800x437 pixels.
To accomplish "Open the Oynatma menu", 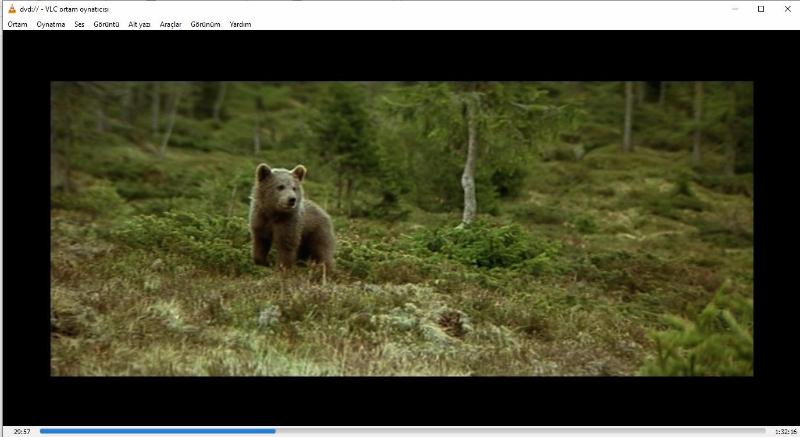I will pyautogui.click(x=50, y=24).
